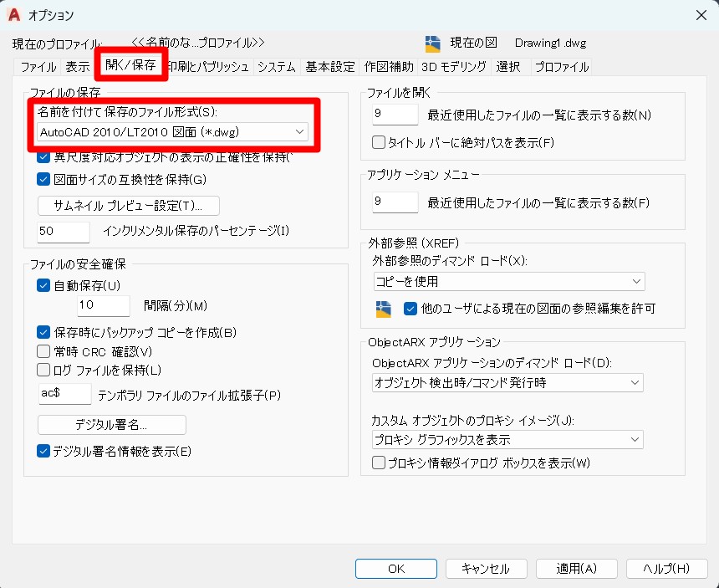Enable 常時 CRC 確認 checkbox
Screen dimensions: 719x588
44,350
